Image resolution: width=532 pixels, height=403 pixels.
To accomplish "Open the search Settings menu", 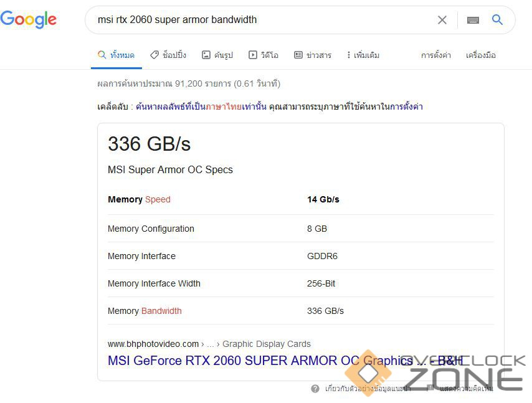I will pyautogui.click(x=436, y=55).
